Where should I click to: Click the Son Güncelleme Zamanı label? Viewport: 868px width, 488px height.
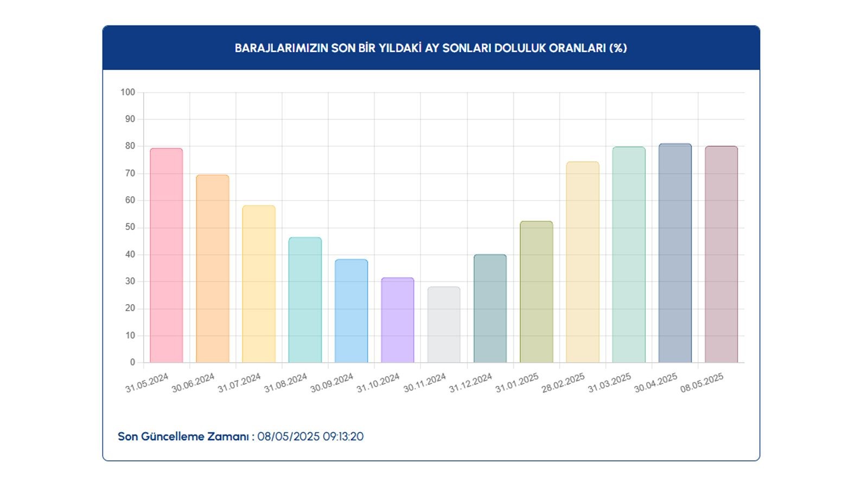tap(186, 436)
